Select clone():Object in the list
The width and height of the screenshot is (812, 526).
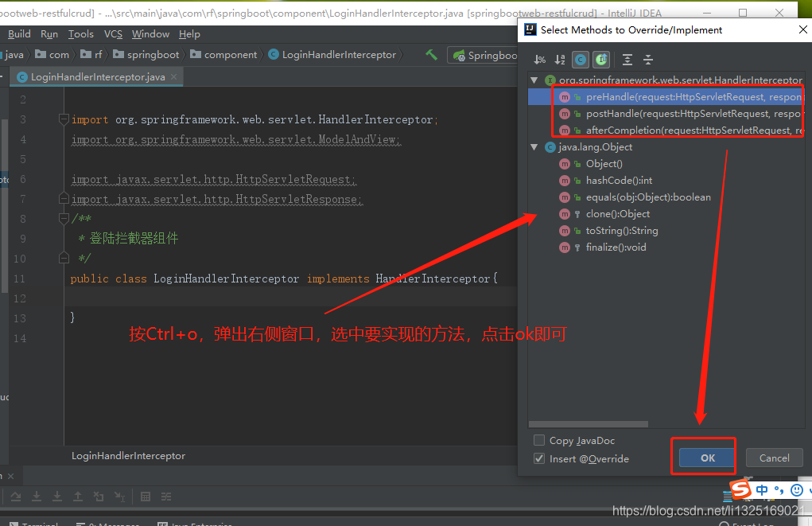666,213
